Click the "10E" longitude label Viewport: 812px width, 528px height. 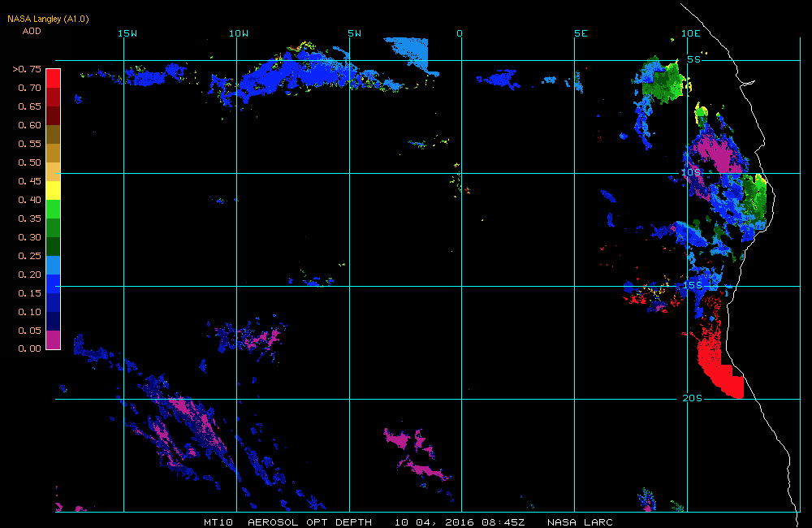click(691, 33)
